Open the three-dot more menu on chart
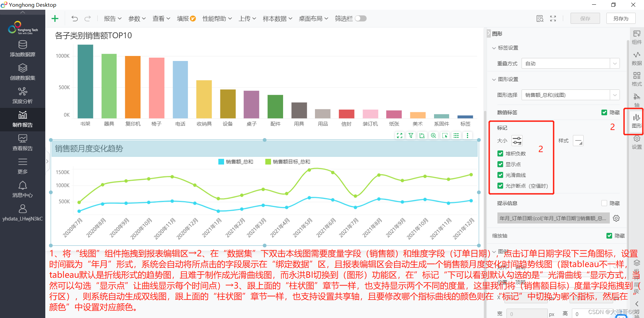This screenshot has width=644, height=318. [467, 135]
